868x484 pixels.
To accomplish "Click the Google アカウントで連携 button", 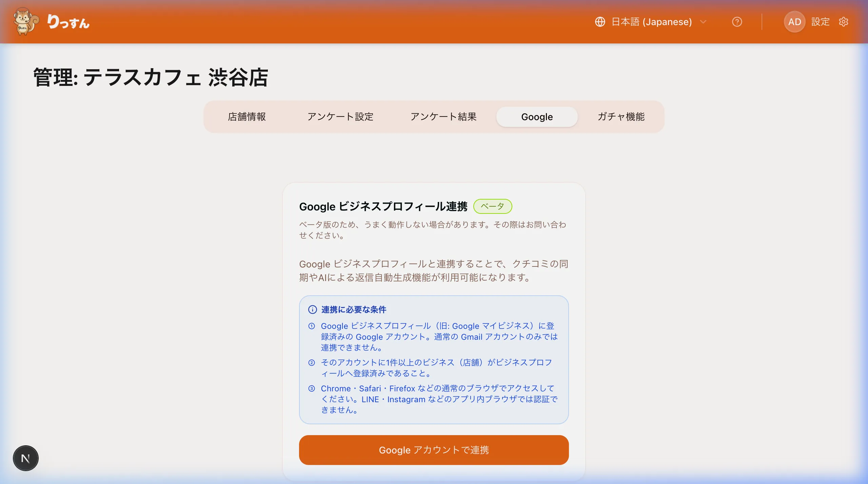I will (434, 450).
